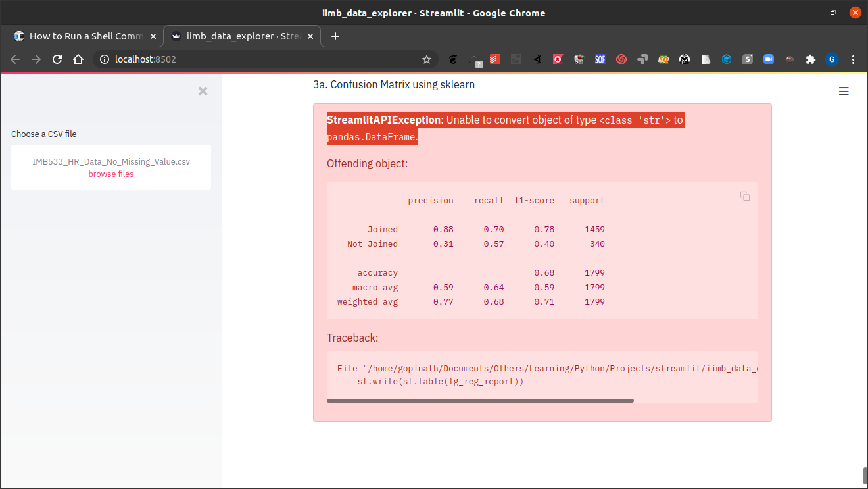Click the Google account avatar
This screenshot has width=868, height=489.
[832, 59]
